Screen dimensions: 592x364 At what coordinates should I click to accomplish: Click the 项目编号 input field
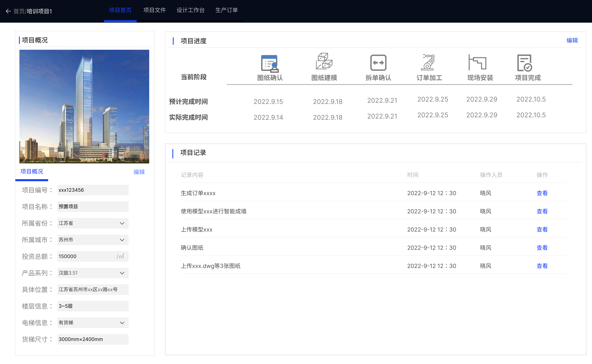coord(93,190)
